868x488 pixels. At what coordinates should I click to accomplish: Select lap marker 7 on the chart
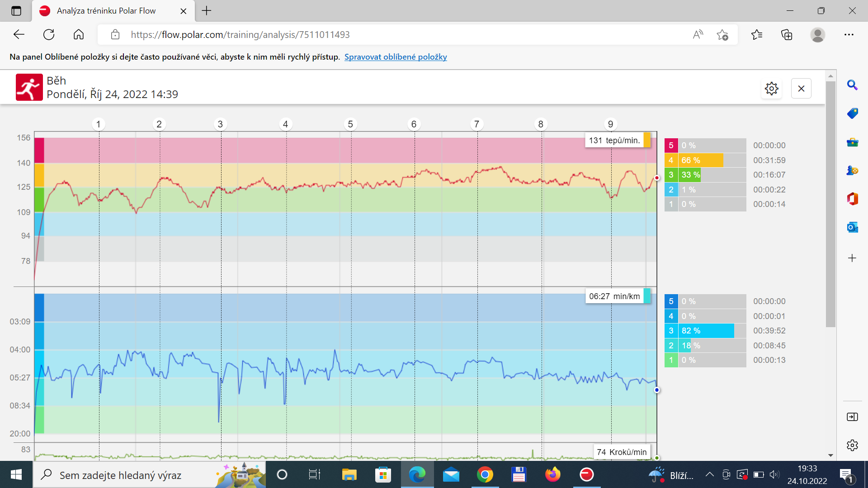tap(476, 124)
